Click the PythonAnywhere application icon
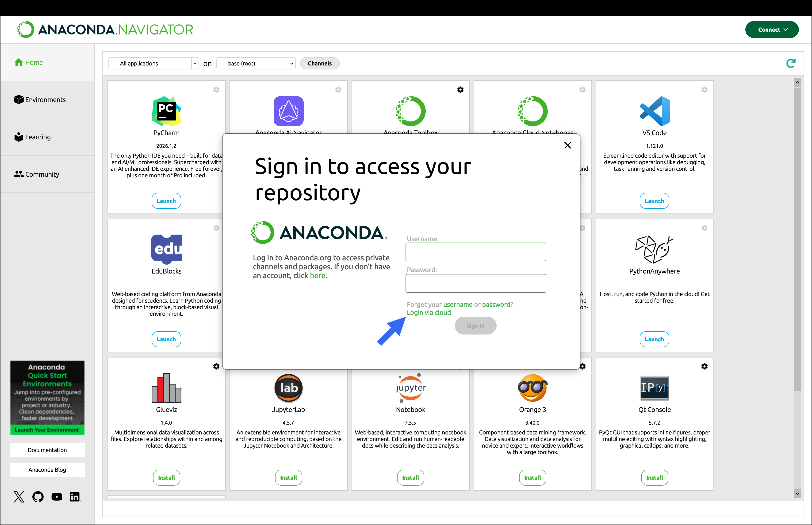Image resolution: width=812 pixels, height=525 pixels. coord(655,250)
